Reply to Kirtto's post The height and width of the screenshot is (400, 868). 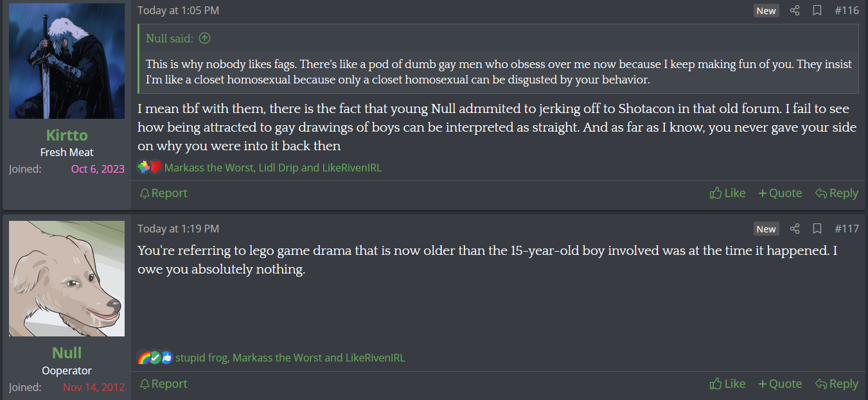pos(837,193)
